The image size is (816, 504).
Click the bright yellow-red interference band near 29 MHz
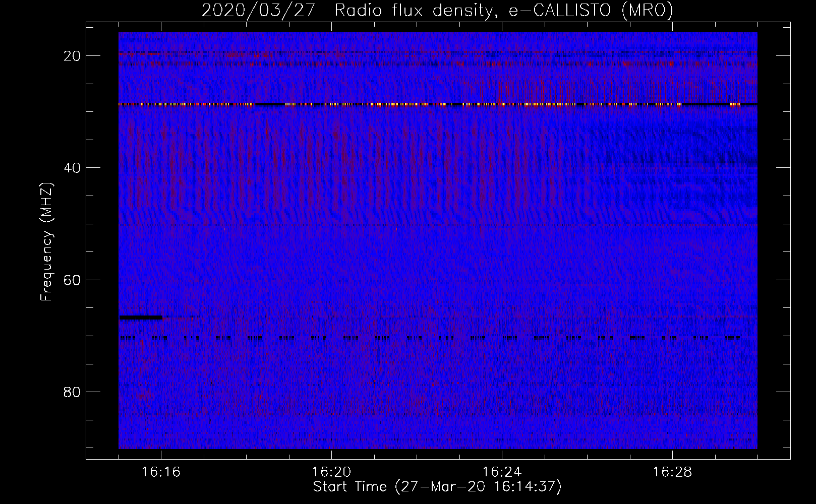tap(438, 104)
